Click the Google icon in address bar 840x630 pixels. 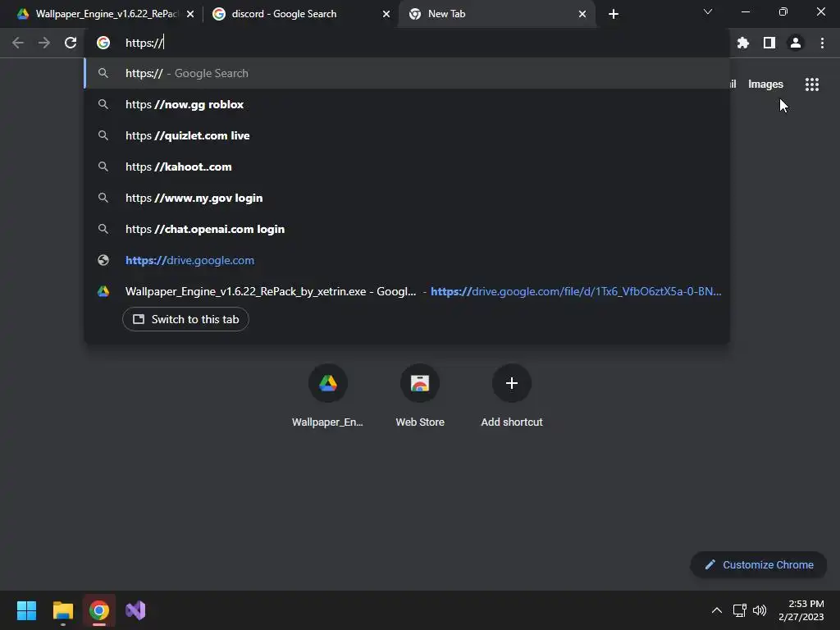pyautogui.click(x=103, y=43)
